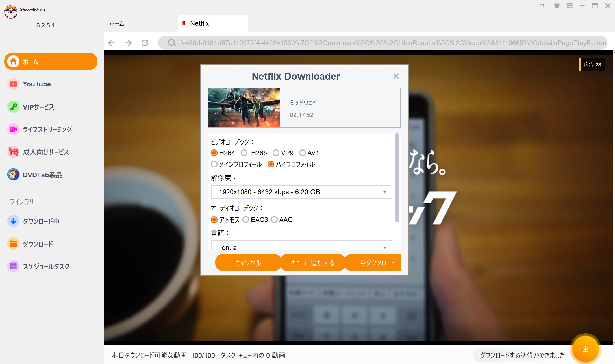Open downloaded folder icon
Viewport: 615px width, 364px height.
click(13, 244)
